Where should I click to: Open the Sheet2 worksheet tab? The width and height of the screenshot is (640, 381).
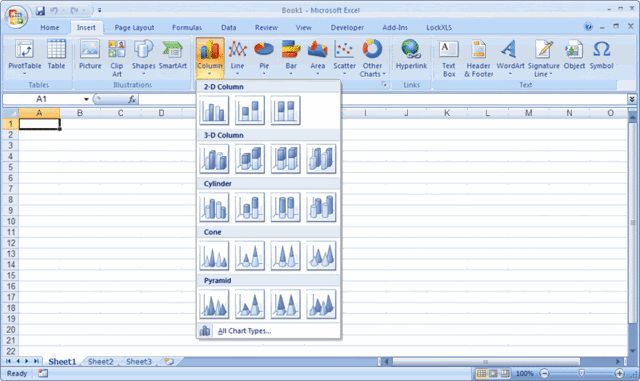pyautogui.click(x=100, y=361)
